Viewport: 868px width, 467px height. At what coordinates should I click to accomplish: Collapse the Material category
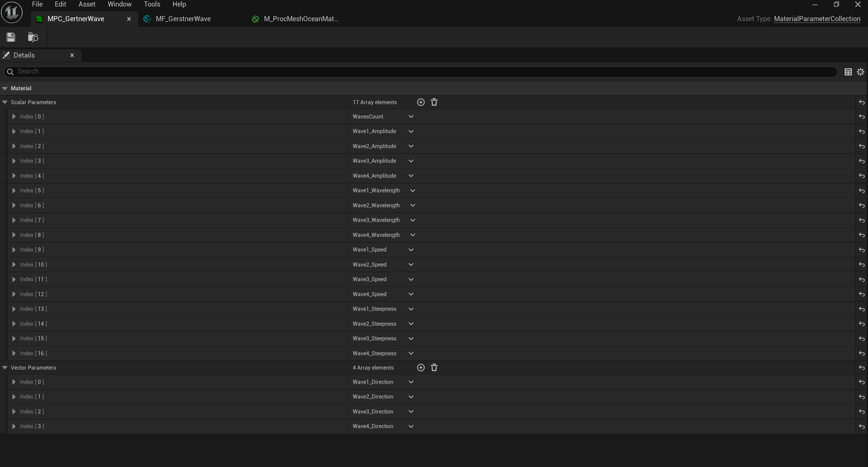click(x=5, y=88)
